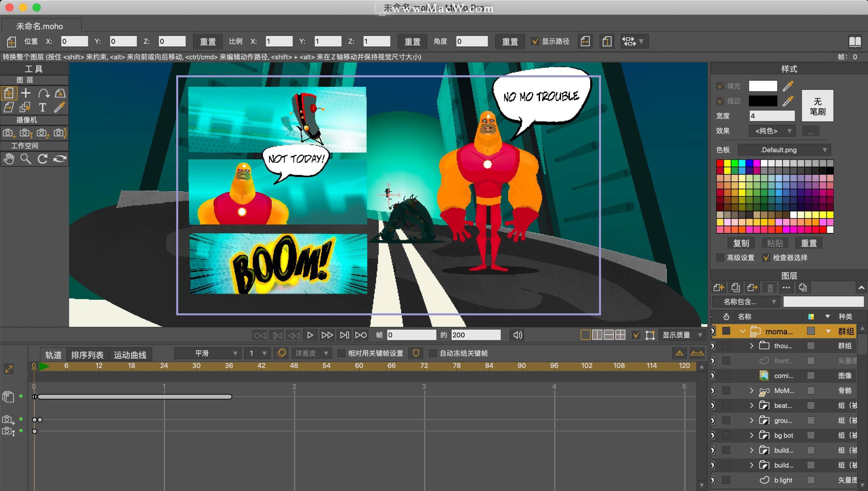Switch to the 运动曲线 tab
Screen dimensions: 868x491
click(130, 355)
